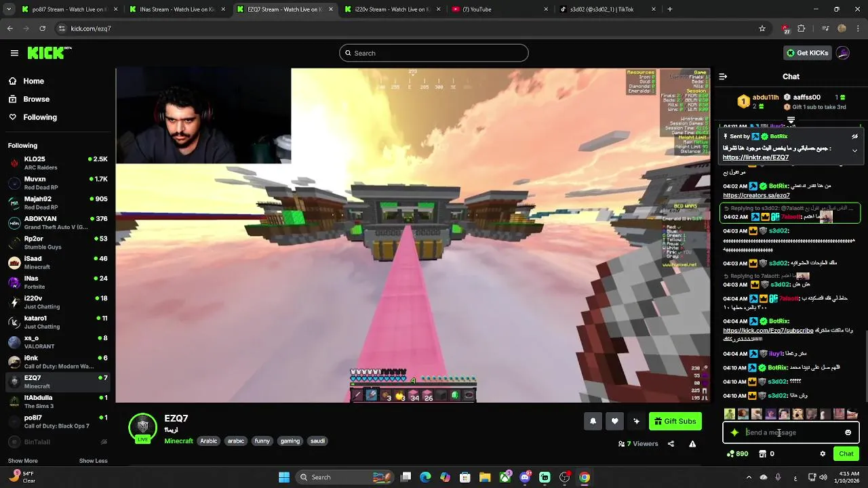Viewport: 868px width, 488px height.
Task: Click the KICK logo
Action: click(x=50, y=53)
